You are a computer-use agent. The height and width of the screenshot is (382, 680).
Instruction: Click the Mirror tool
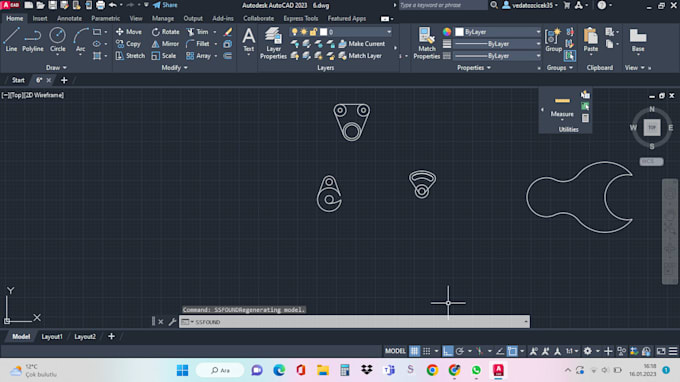(x=165, y=44)
